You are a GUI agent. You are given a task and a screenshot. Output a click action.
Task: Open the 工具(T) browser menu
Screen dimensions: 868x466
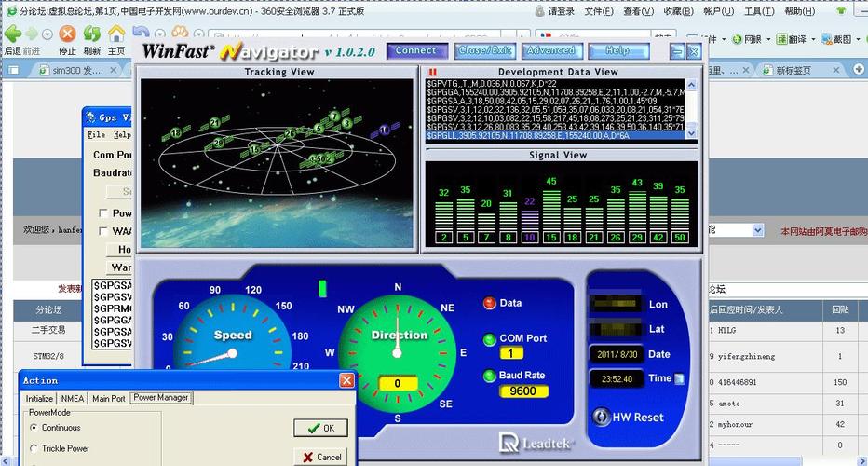tap(760, 11)
